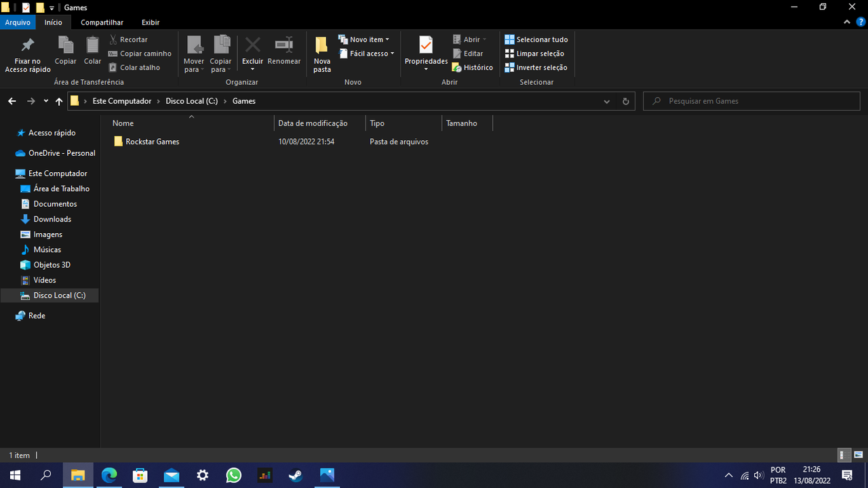Click Copiar caminho in the ribbon

click(x=140, y=54)
